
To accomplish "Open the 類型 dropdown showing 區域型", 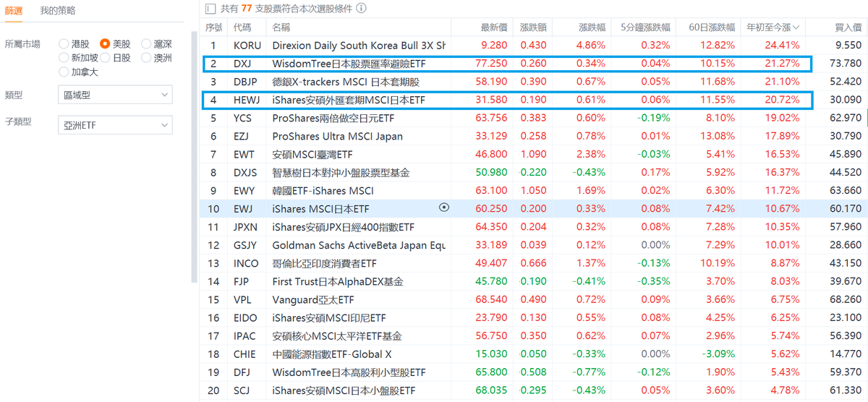I will [115, 95].
